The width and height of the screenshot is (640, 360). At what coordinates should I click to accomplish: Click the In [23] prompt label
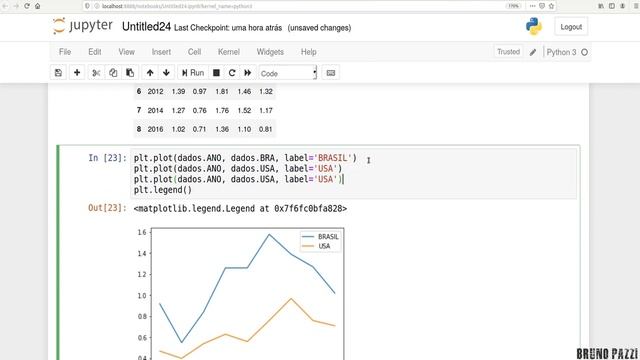pyautogui.click(x=107, y=158)
